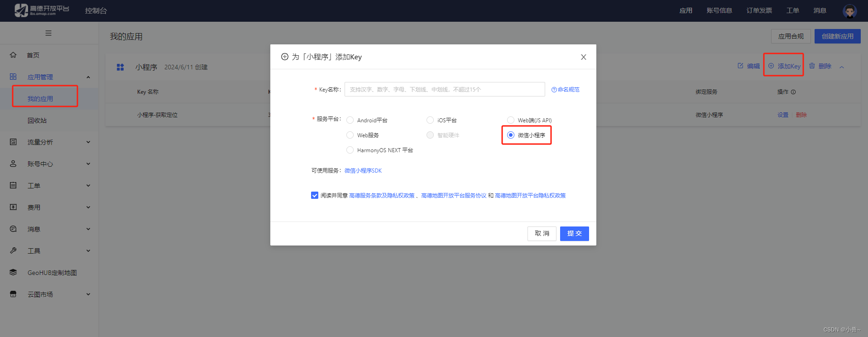Click the 工具 wrench icon
This screenshot has height=337, width=868.
click(13, 250)
